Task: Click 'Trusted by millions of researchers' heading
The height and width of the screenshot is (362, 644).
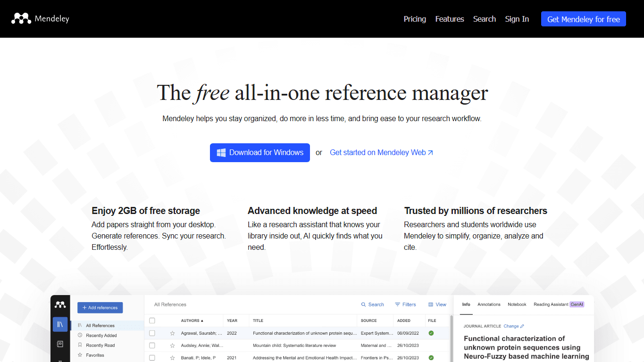Action: [x=476, y=211]
